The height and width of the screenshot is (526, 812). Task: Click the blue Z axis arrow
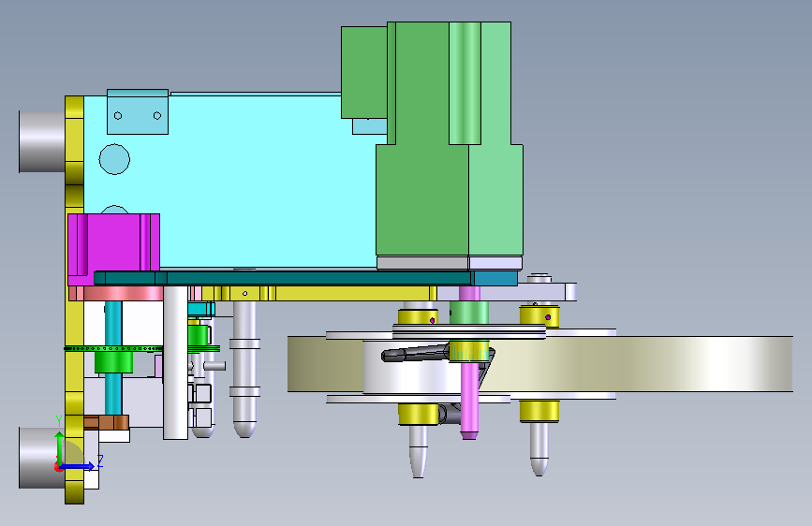77,466
